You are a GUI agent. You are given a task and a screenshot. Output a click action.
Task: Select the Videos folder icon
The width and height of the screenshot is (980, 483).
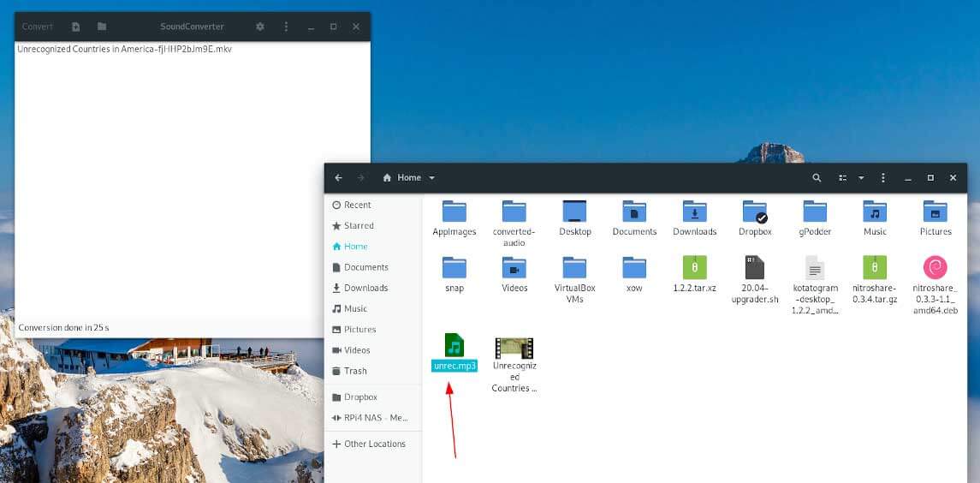click(x=514, y=268)
